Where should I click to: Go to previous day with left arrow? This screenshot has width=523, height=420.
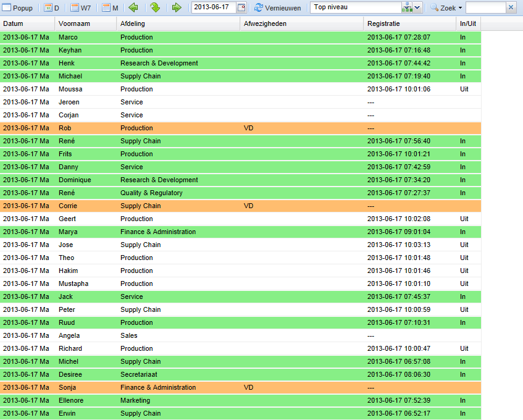click(x=133, y=8)
